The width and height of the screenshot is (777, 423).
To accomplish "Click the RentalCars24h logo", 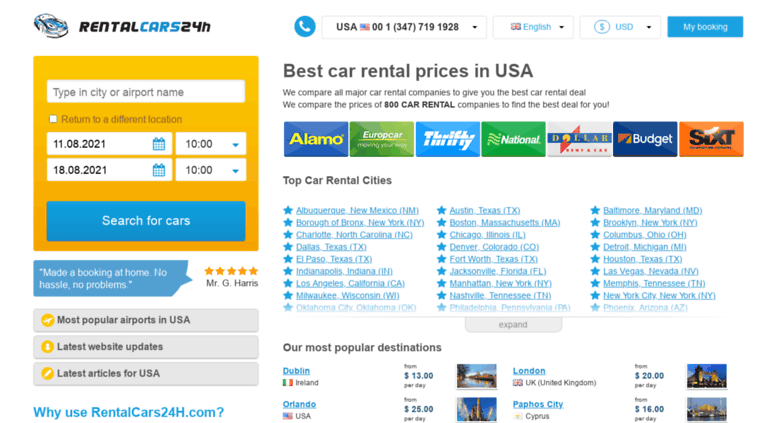I will 122,26.
